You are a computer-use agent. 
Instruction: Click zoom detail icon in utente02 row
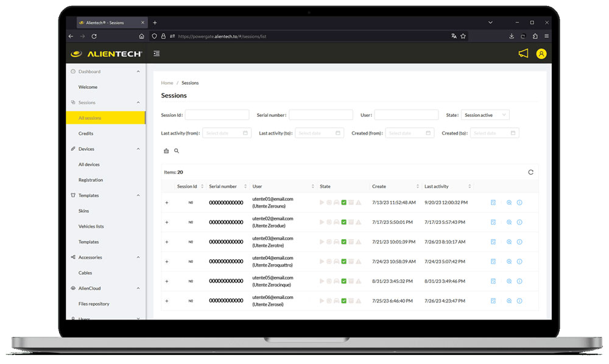(x=509, y=222)
